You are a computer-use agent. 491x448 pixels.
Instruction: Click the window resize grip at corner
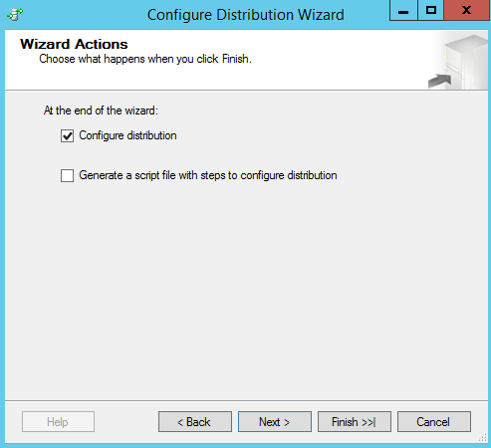point(482,438)
